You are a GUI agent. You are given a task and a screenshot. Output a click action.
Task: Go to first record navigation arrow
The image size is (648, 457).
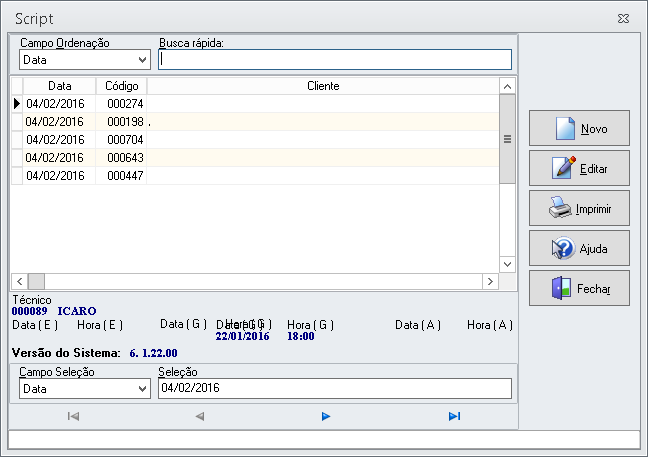pos(73,416)
